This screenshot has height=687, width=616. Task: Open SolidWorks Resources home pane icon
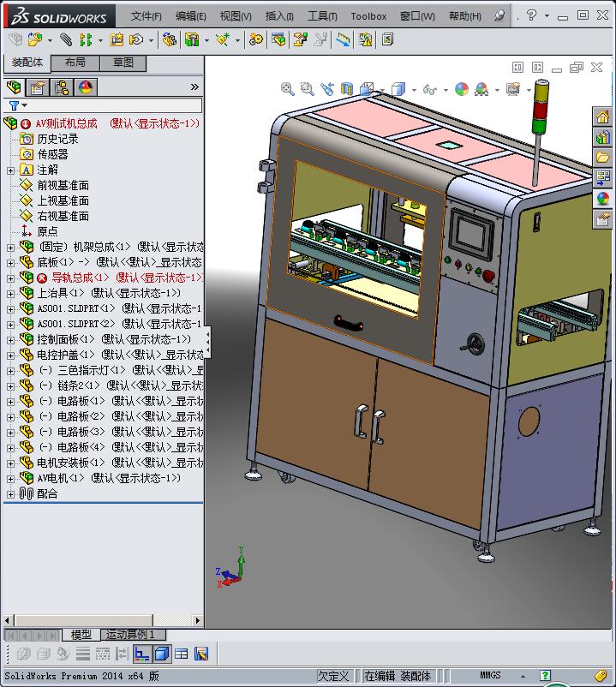point(602,117)
